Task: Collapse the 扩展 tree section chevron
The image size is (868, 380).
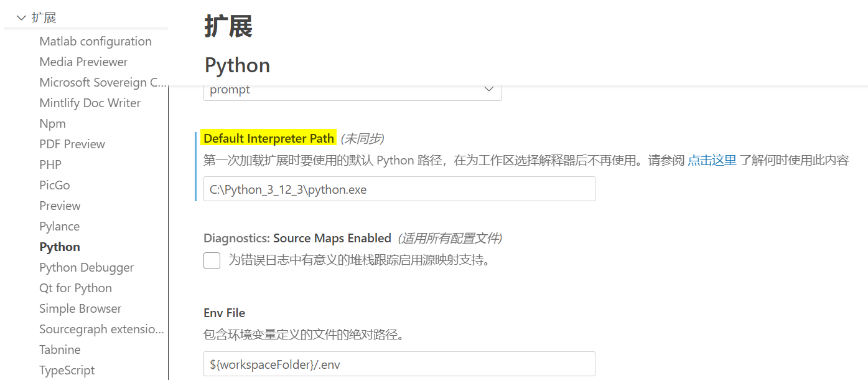Action: (22, 18)
